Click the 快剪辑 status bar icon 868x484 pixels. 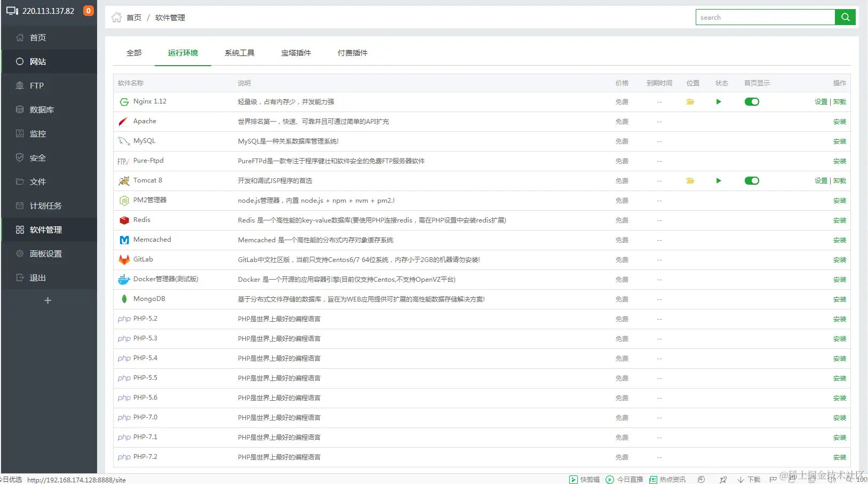point(574,480)
